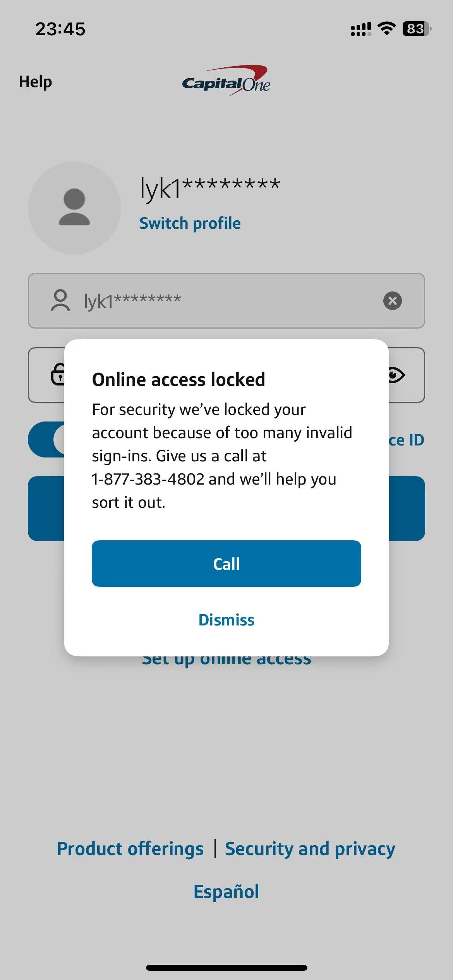
Task: Tap the cellular signal bars icon
Action: 360,29
